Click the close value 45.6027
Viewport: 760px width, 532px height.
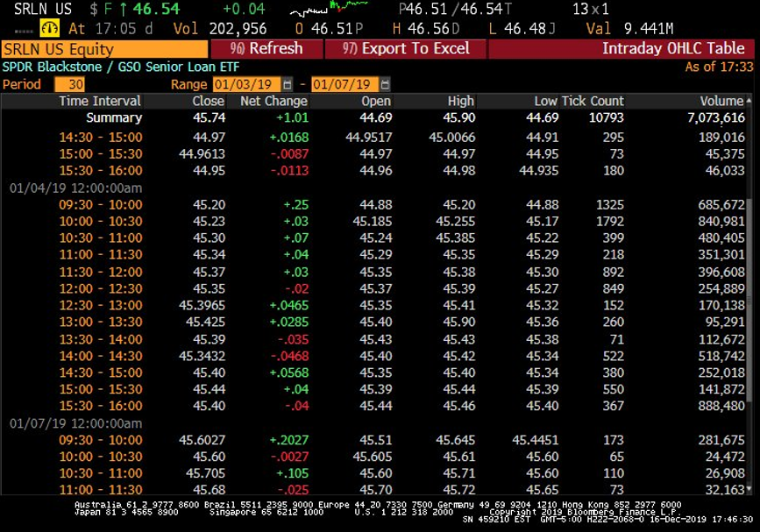click(202, 440)
